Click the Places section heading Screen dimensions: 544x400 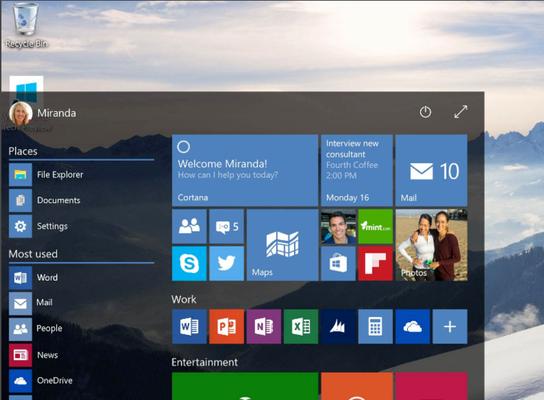pyautogui.click(x=23, y=151)
